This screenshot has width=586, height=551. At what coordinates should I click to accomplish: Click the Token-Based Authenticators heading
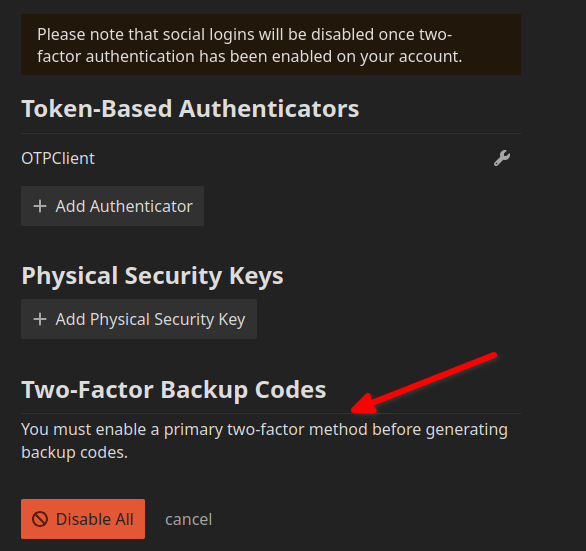coord(190,109)
